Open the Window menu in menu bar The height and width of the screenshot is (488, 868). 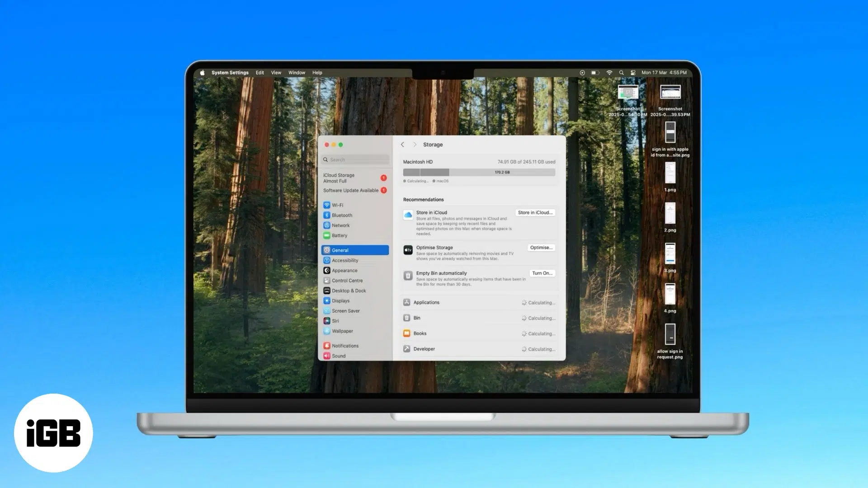tap(297, 73)
